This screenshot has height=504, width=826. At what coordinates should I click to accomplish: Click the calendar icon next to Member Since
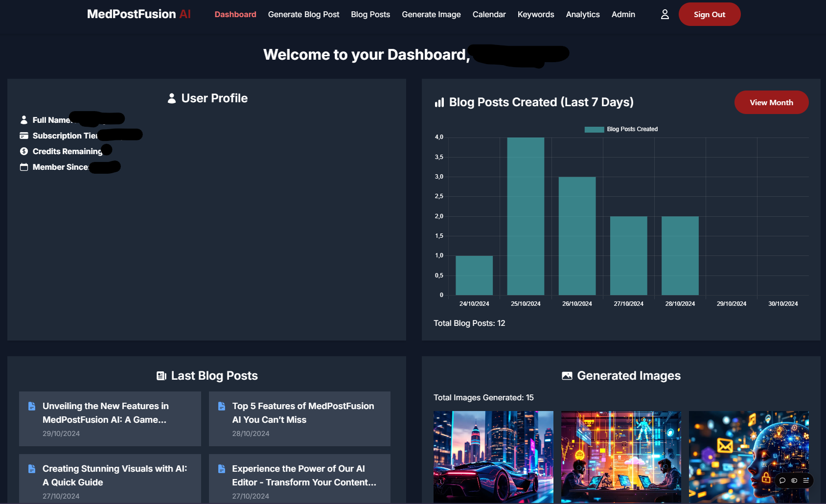tap(24, 167)
